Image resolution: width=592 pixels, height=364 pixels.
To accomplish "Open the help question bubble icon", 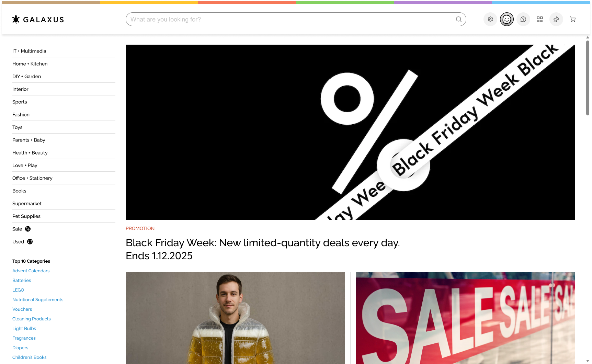I will point(523,19).
